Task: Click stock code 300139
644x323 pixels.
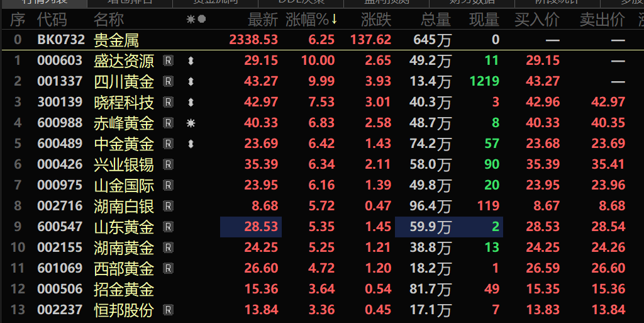Action: click(60, 102)
